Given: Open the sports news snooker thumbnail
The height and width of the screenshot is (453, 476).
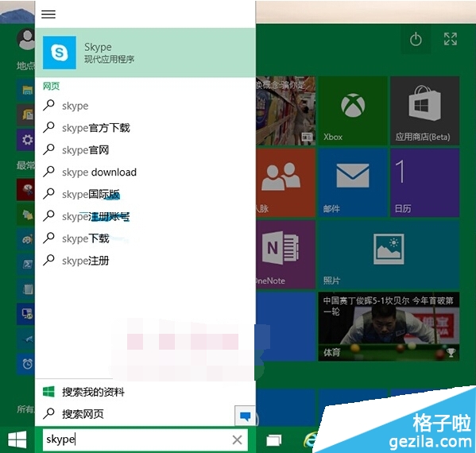Looking at the screenshot, I should click(x=389, y=327).
